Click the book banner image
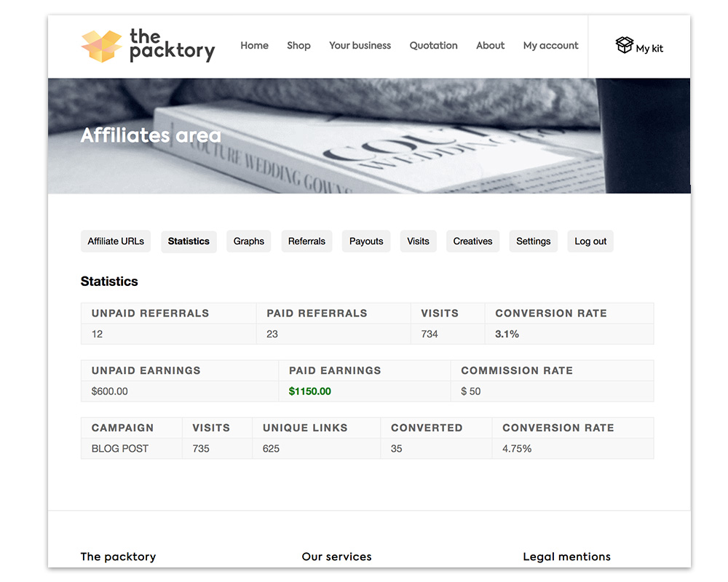Screen dimensions: 728x582 click(369, 135)
